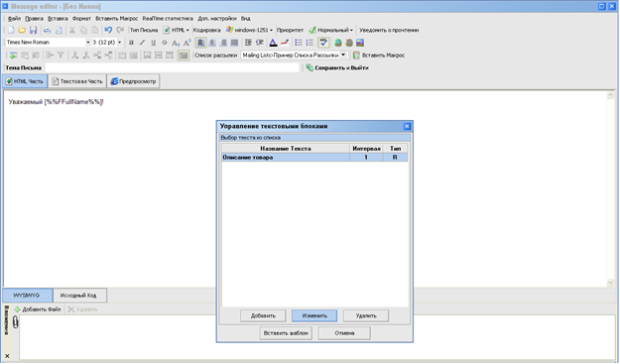Click the print icon in toolbar
The width and height of the screenshot is (620, 364).
[47, 30]
